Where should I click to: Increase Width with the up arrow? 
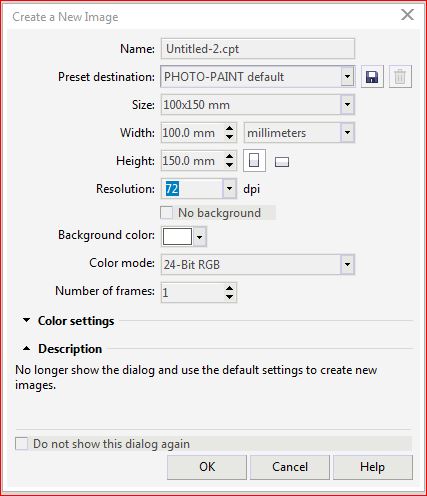click(229, 129)
